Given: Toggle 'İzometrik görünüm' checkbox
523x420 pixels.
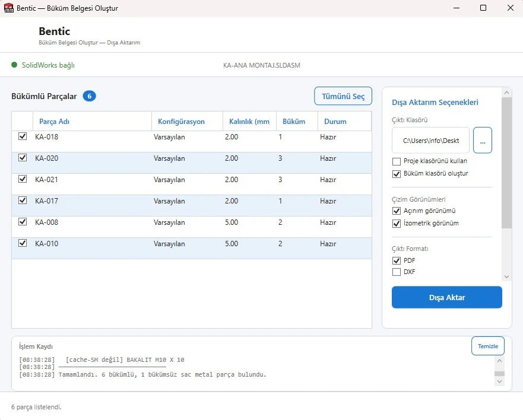Looking at the screenshot, I should [x=397, y=223].
